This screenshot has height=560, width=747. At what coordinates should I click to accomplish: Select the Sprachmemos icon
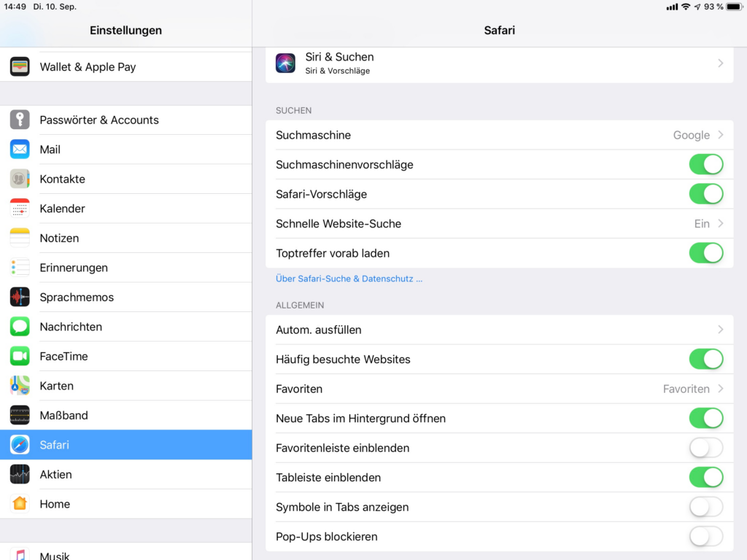coord(20,297)
